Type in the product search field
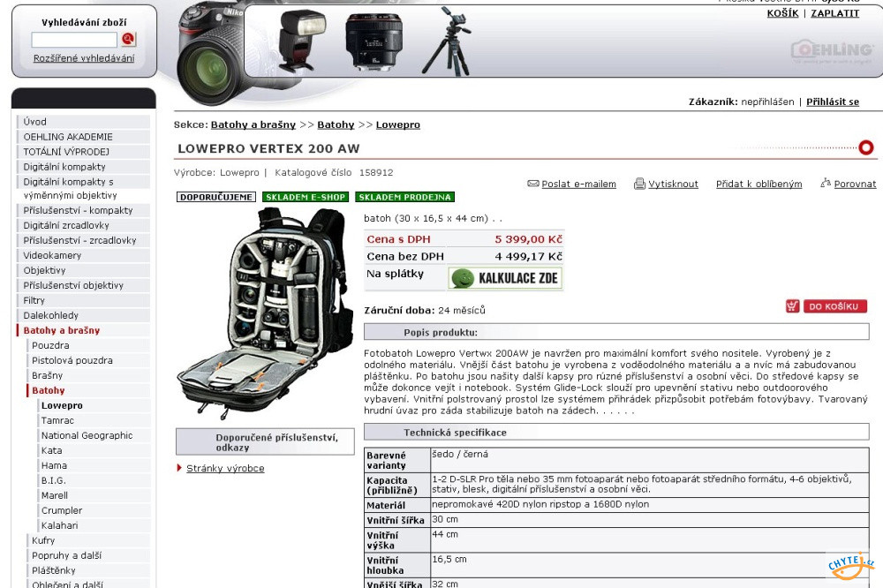883x588 pixels. [74, 40]
